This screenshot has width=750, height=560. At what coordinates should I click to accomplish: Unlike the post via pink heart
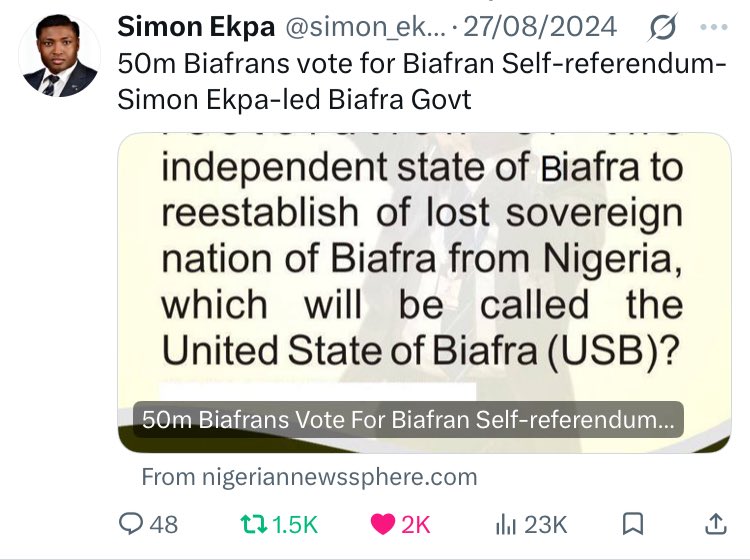383,524
